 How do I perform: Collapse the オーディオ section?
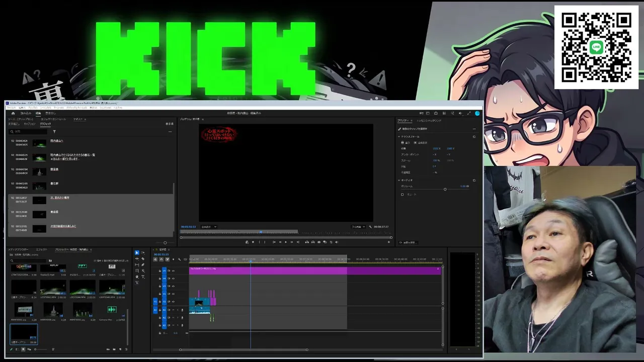click(x=399, y=180)
